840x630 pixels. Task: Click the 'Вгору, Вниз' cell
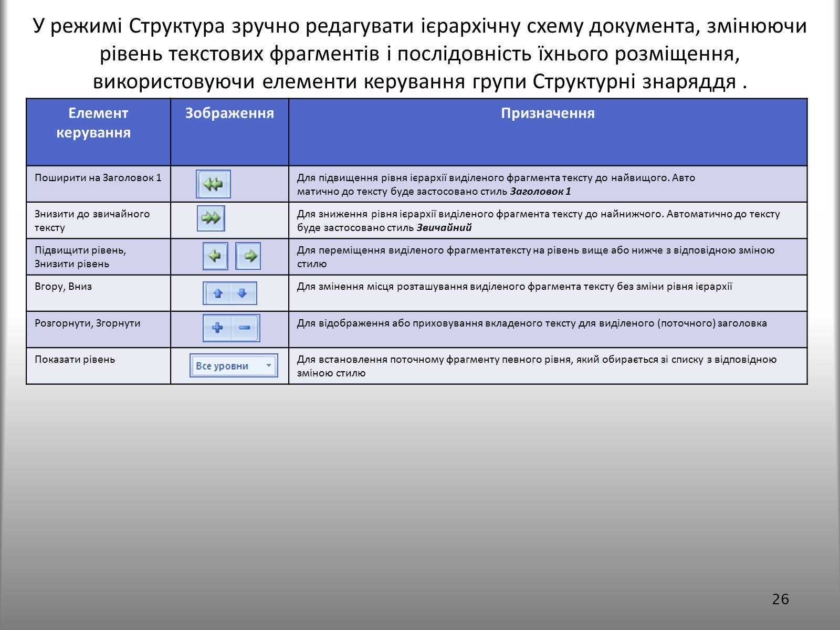[x=98, y=293]
